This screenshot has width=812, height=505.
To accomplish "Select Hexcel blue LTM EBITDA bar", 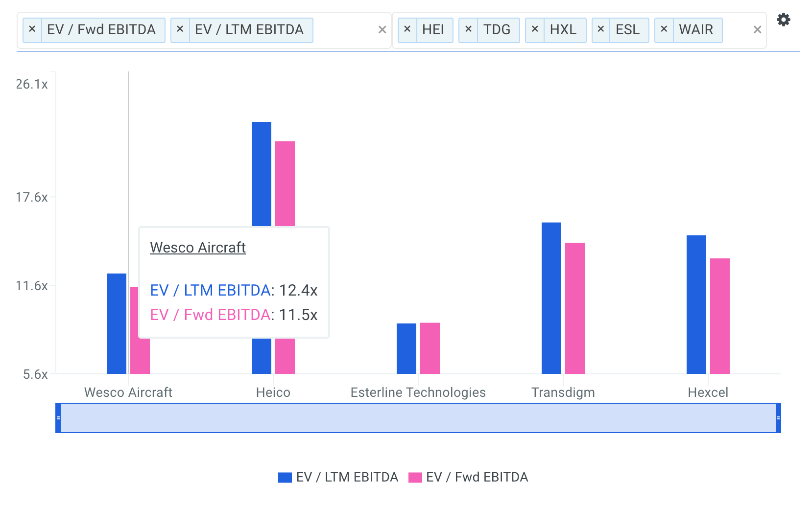I will (x=696, y=304).
